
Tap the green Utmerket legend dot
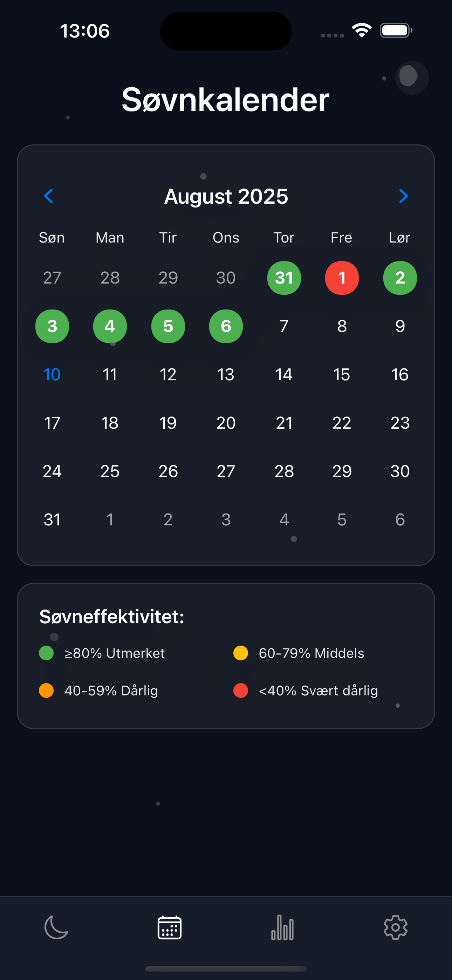(x=46, y=653)
